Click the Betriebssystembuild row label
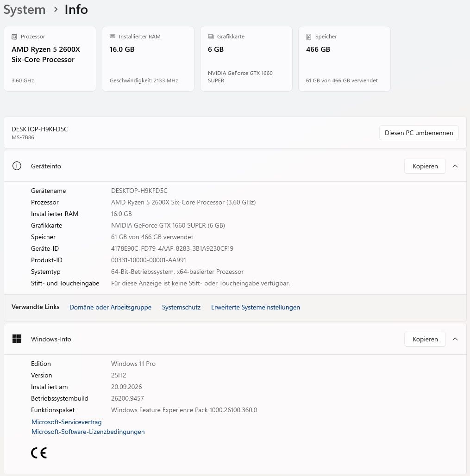470x476 pixels. click(x=60, y=398)
